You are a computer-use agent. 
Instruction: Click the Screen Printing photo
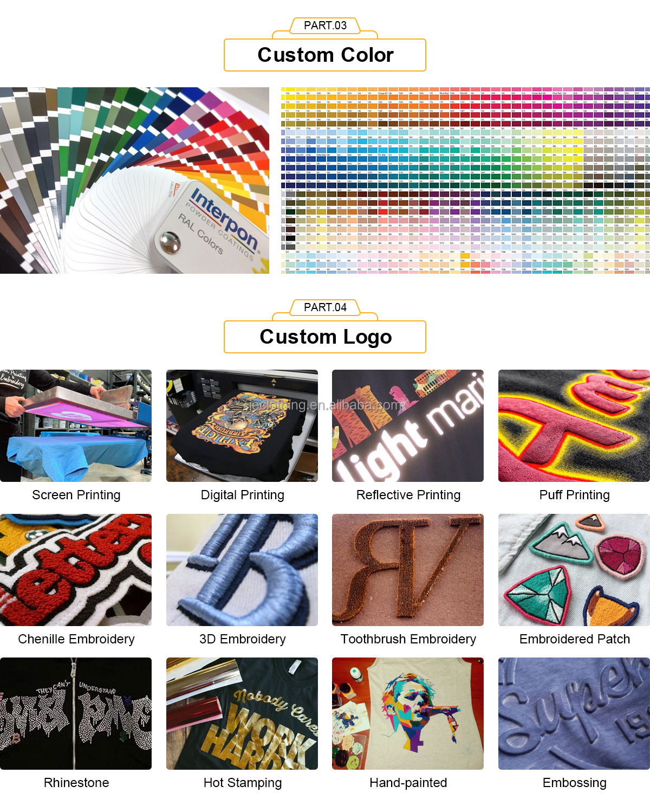[76, 426]
